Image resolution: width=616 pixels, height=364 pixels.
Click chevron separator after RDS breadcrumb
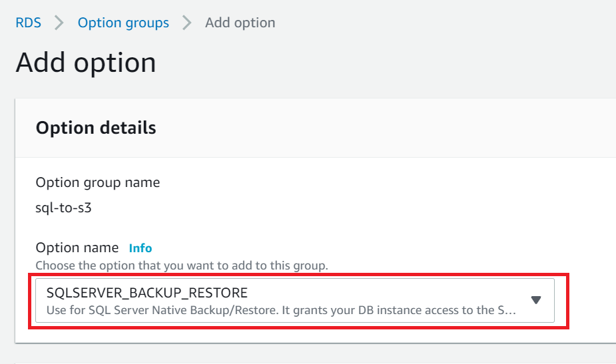(x=59, y=23)
